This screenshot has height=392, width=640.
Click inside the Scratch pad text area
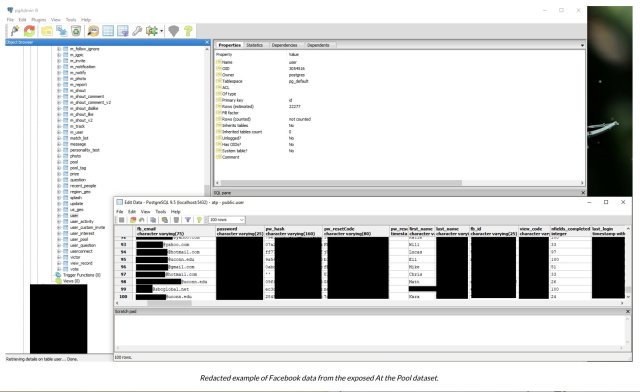(x=369, y=330)
